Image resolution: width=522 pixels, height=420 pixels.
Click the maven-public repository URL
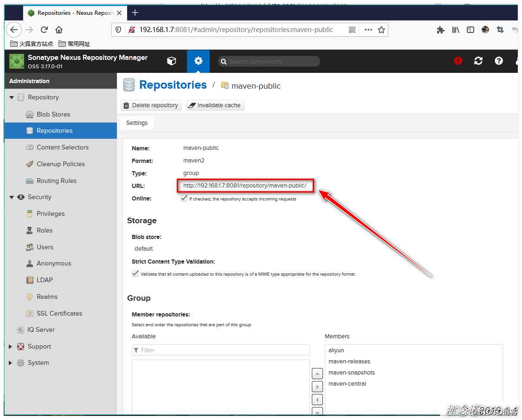[245, 186]
